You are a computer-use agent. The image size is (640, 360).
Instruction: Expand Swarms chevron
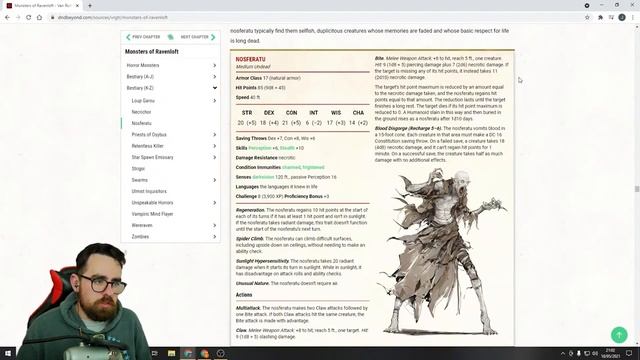[x=214, y=180]
